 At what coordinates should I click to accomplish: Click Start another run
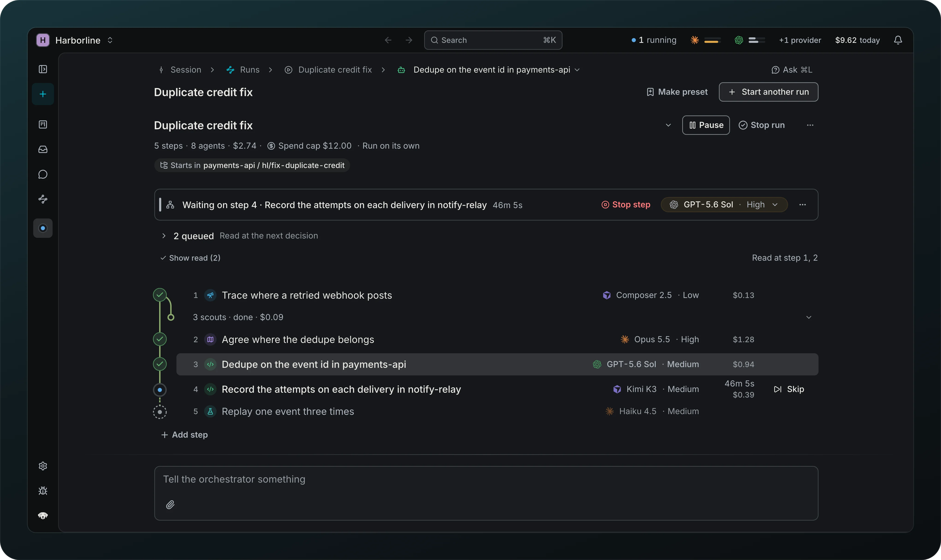(768, 92)
